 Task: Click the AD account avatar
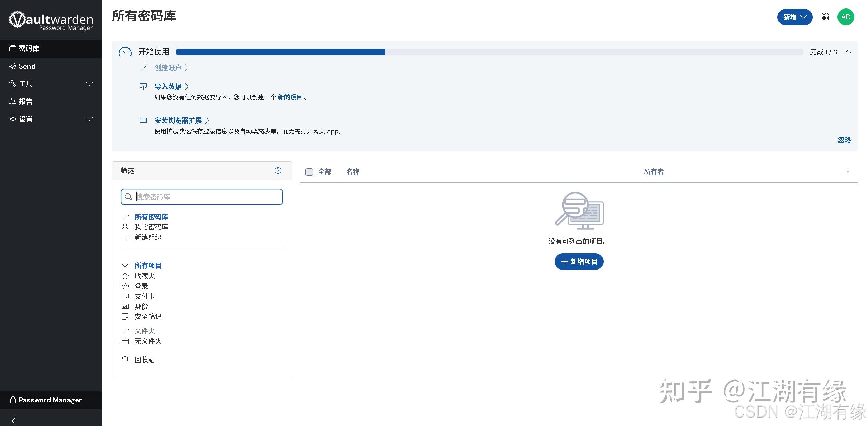pos(846,17)
